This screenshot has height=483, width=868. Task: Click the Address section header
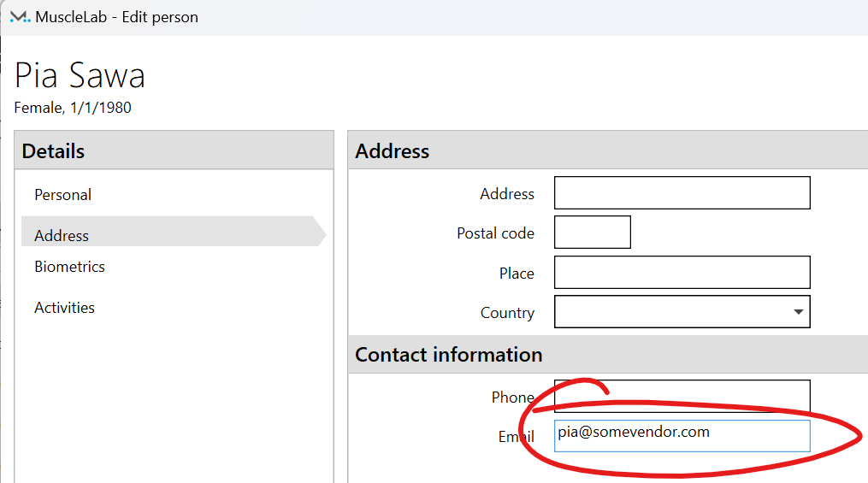coord(608,150)
